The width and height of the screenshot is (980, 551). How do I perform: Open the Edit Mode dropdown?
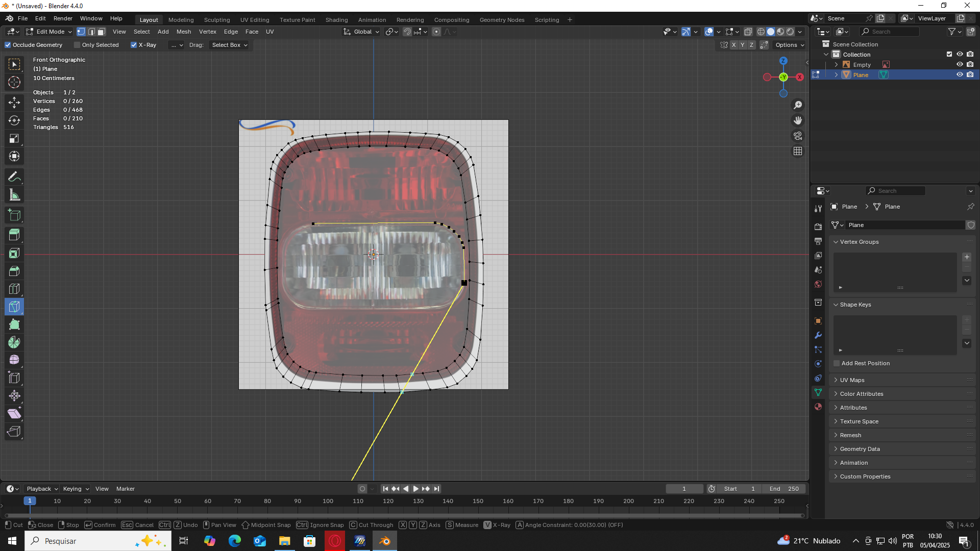tap(50, 32)
